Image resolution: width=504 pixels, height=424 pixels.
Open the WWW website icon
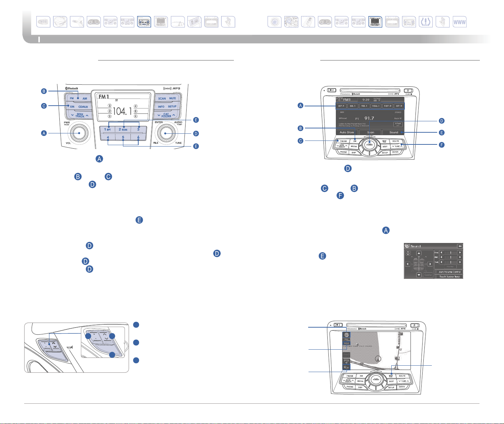(460, 22)
